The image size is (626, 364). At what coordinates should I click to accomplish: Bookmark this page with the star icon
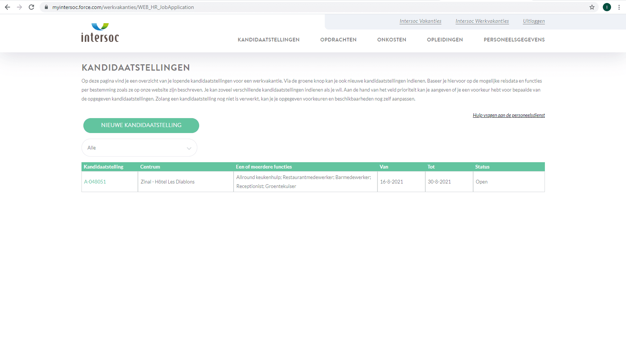[592, 7]
